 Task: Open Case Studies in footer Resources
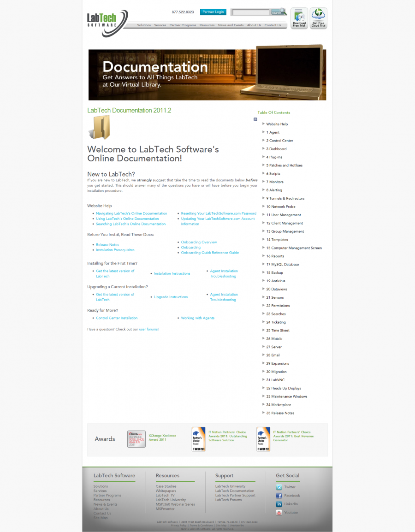166,486
